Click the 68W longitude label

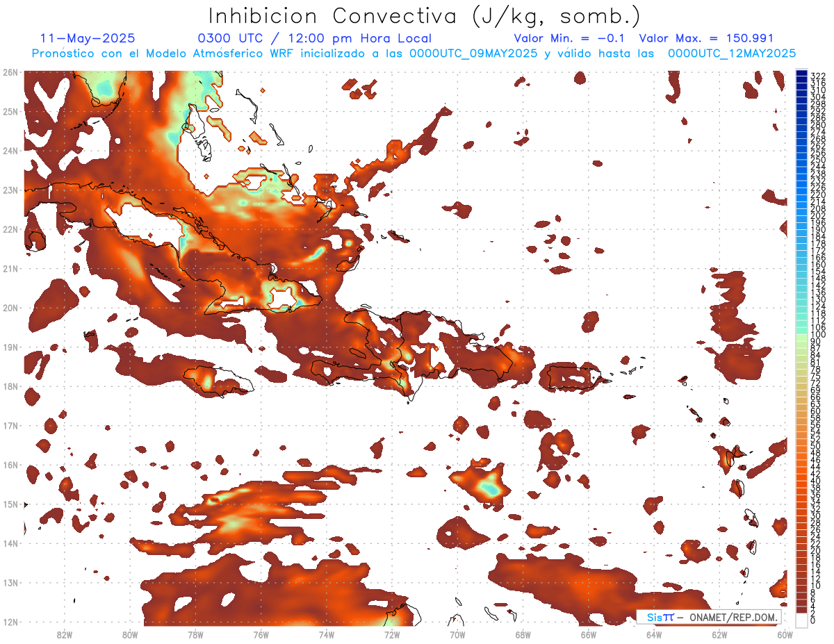(523, 634)
